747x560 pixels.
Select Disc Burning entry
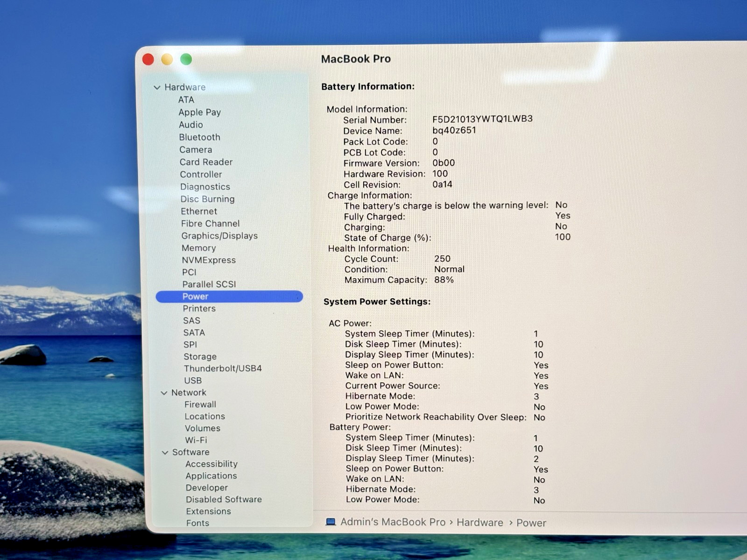point(208,199)
